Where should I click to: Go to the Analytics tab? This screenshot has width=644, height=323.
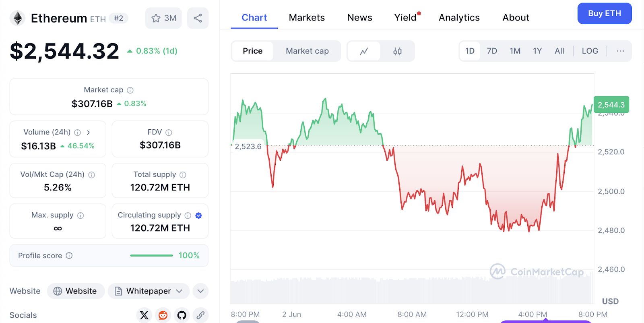click(x=459, y=18)
